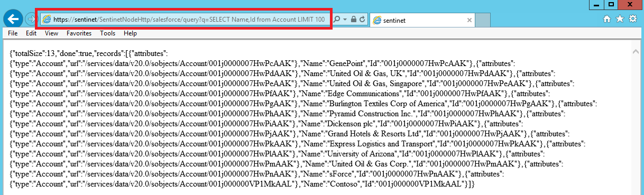Open the Tools gear menu
This screenshot has height=195, width=644.
coord(632,19)
